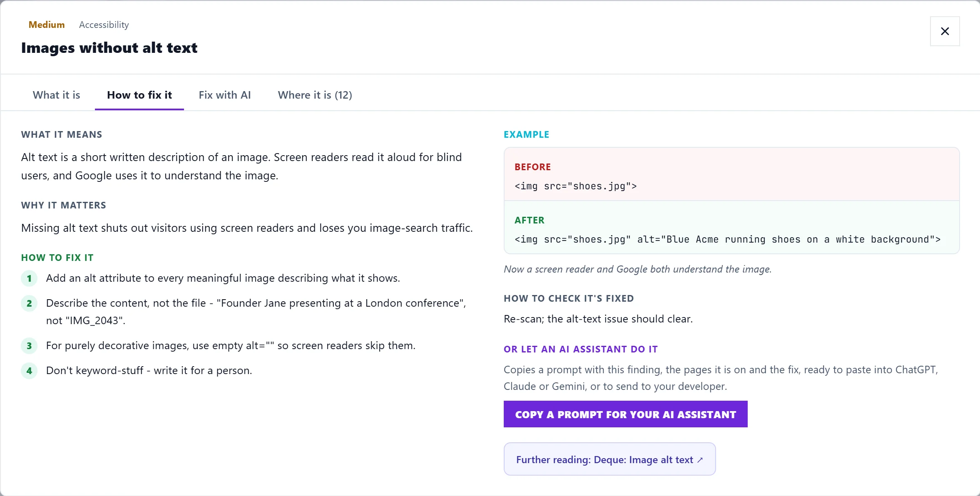The width and height of the screenshot is (980, 496).
Task: Click the BEFORE label in the example
Action: (x=533, y=167)
